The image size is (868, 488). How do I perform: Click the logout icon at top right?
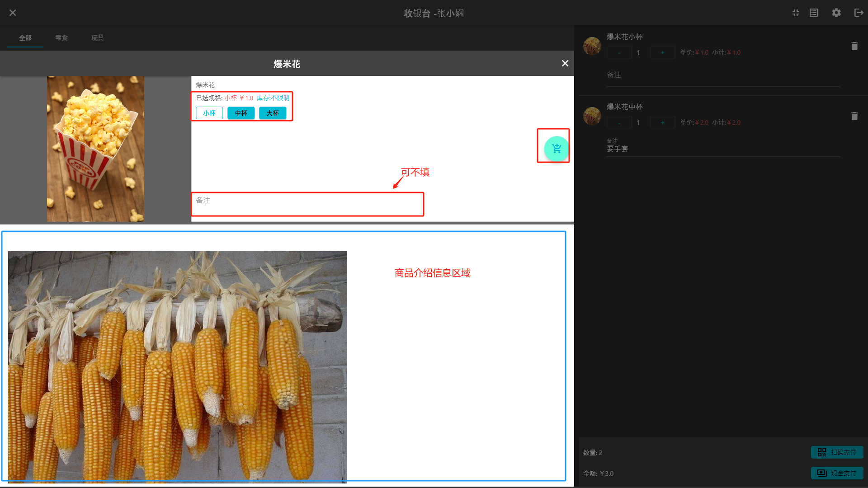click(x=859, y=13)
